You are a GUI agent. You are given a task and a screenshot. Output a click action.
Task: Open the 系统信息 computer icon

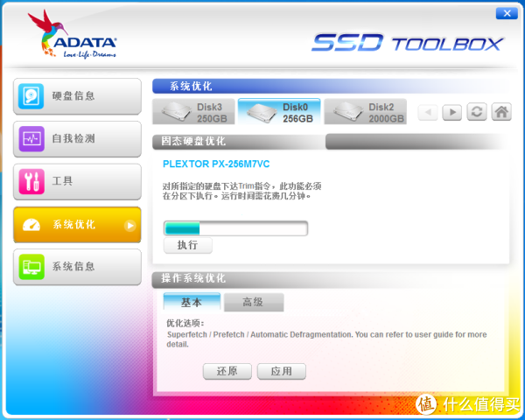[x=31, y=267]
